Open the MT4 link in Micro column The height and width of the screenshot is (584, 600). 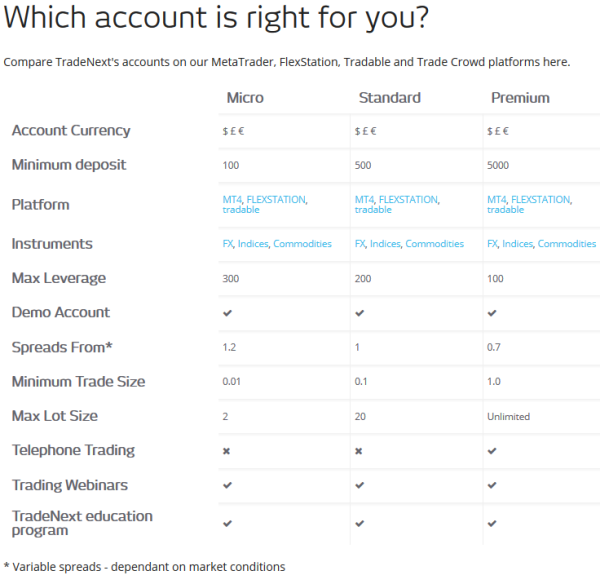click(232, 200)
